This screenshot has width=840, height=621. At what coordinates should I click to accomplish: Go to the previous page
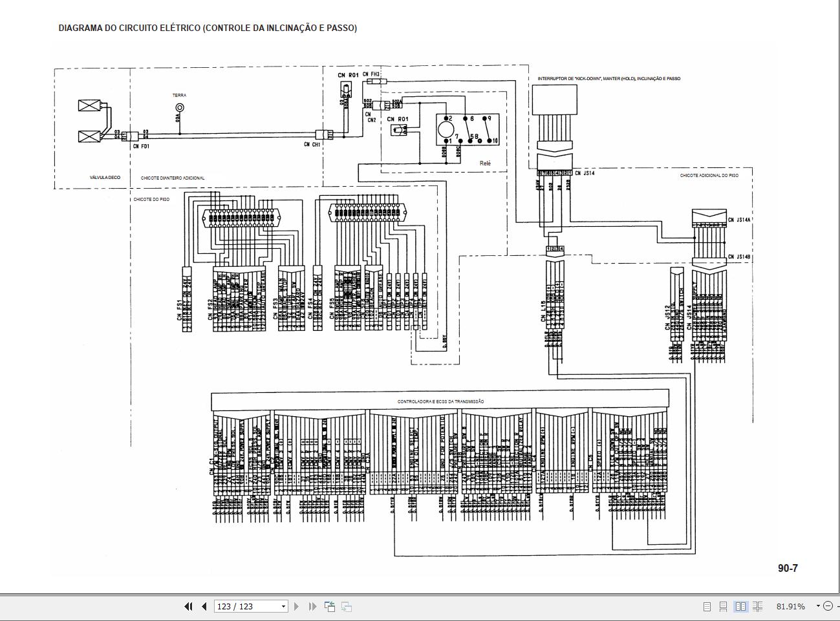[204, 606]
